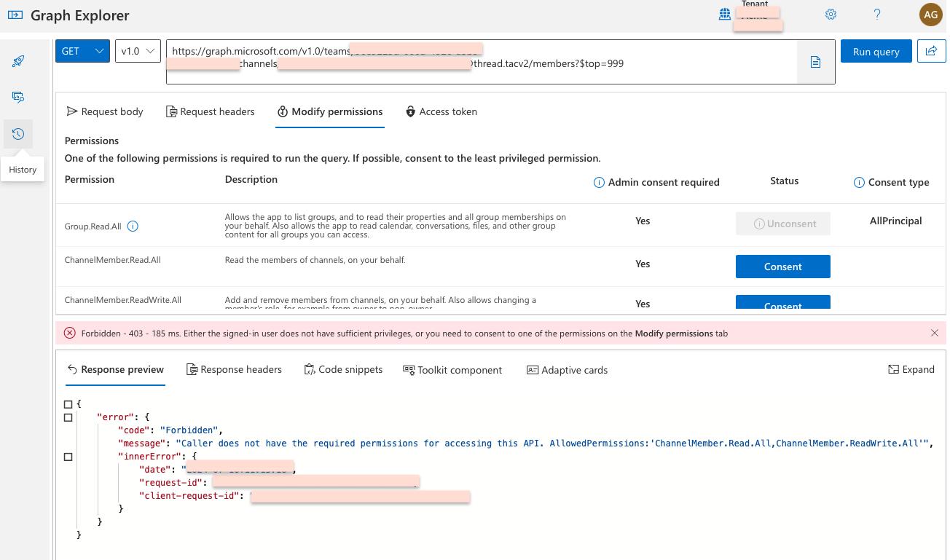Screen dimensions: 950x560
Task: Click the Group.Read.All permission name
Action: coord(94,226)
